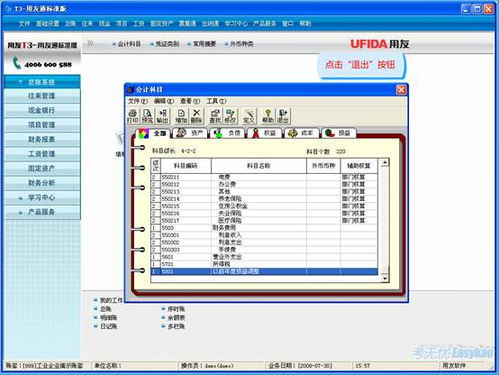Click the 打印 print toolbar icon

point(132,116)
